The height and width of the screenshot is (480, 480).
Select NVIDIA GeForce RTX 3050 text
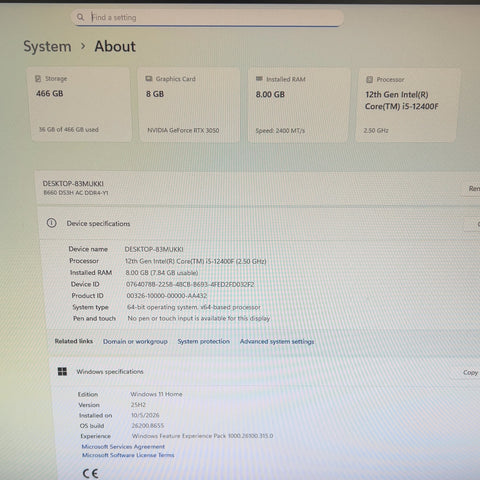(x=183, y=130)
